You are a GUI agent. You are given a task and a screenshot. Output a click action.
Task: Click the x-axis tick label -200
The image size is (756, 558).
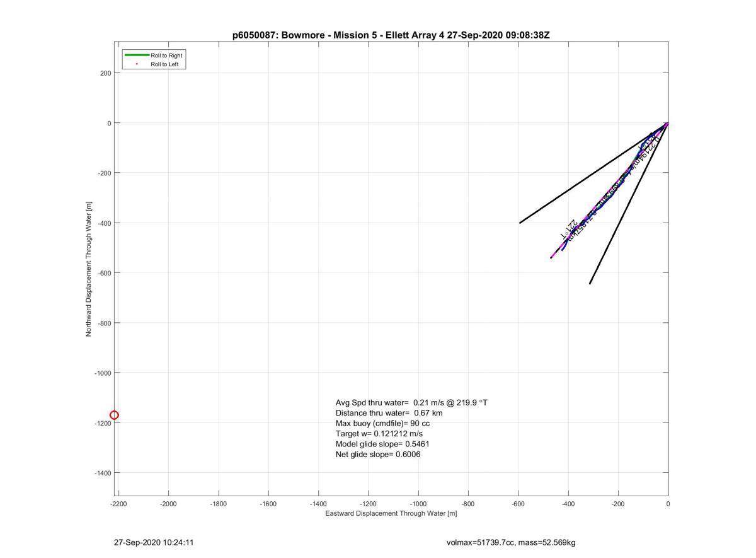point(618,504)
